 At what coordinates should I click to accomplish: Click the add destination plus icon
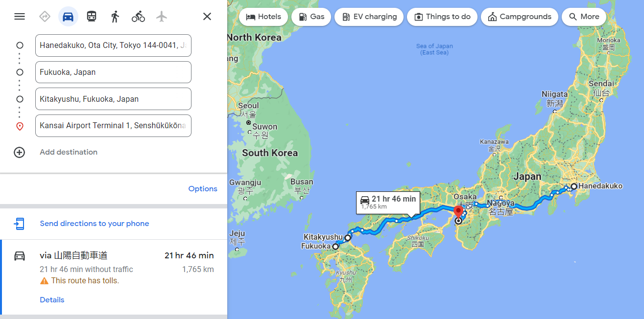pos(20,152)
